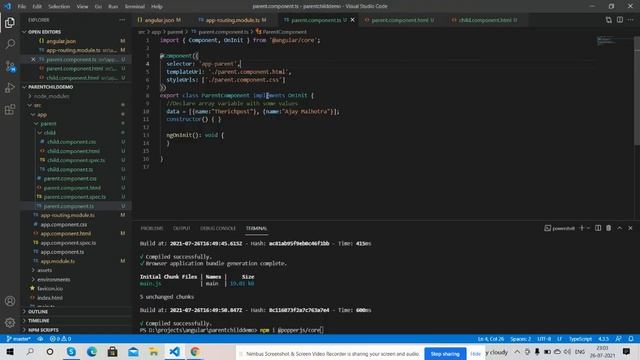Open parent.component.css in the file tree
The height and width of the screenshot is (360, 640).
70,179
